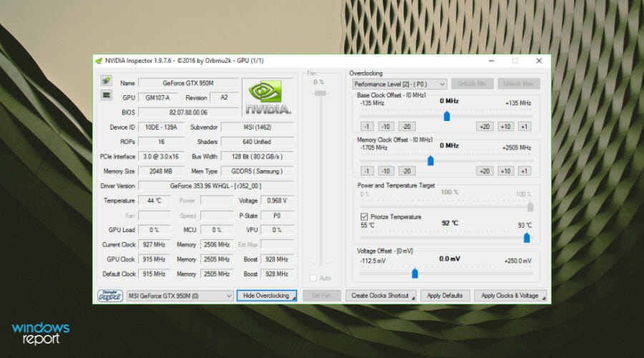This screenshot has width=644, height=358.
Task: Click the Unlock Min button
Action: (472, 84)
